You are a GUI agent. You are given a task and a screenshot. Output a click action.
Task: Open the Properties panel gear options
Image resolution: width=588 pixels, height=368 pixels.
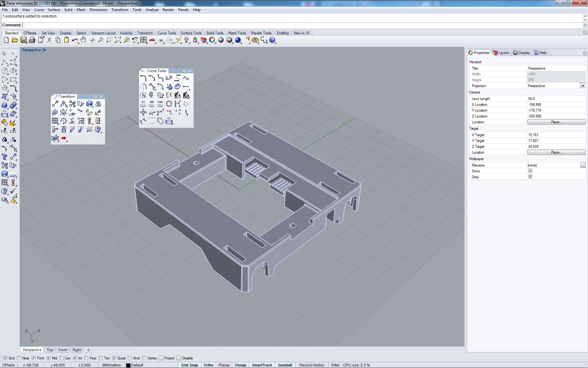point(585,53)
